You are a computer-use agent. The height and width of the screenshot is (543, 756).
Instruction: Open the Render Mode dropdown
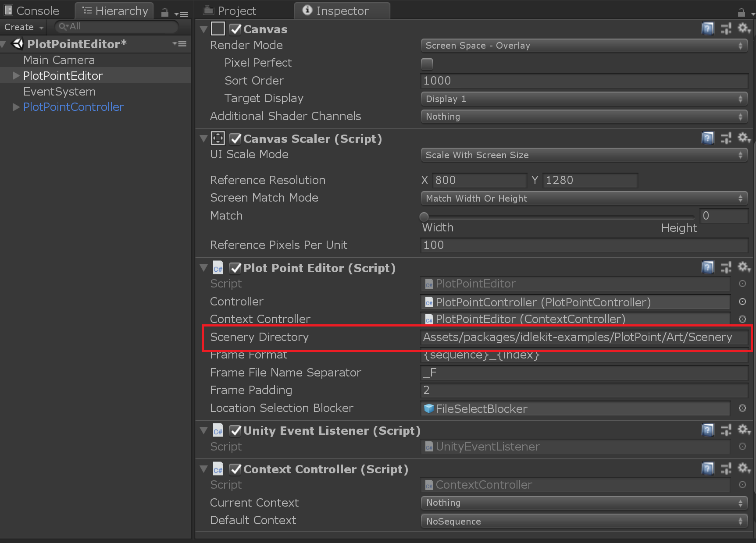point(584,45)
